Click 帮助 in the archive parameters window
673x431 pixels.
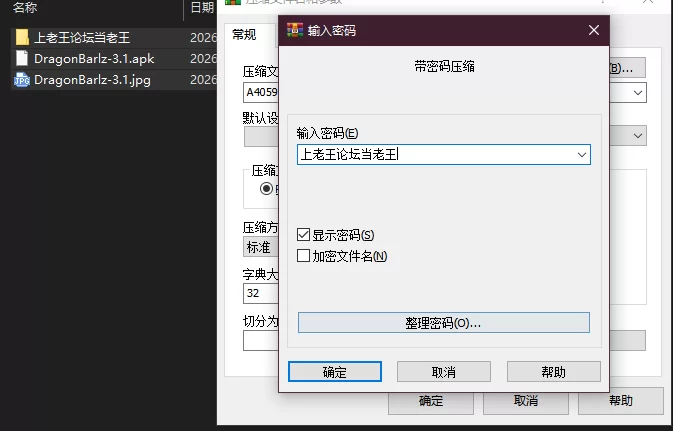click(x=621, y=401)
